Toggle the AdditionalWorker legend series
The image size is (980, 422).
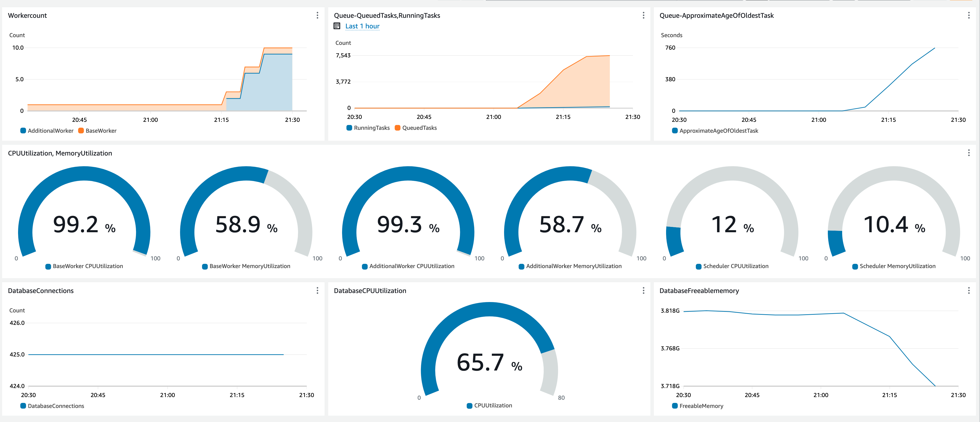coord(50,131)
